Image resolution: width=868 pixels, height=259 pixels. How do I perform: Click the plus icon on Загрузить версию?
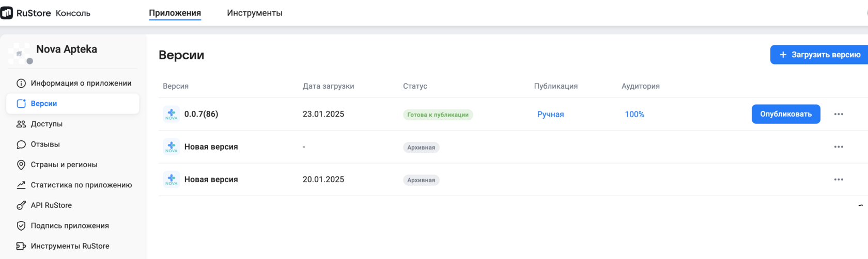(783, 55)
